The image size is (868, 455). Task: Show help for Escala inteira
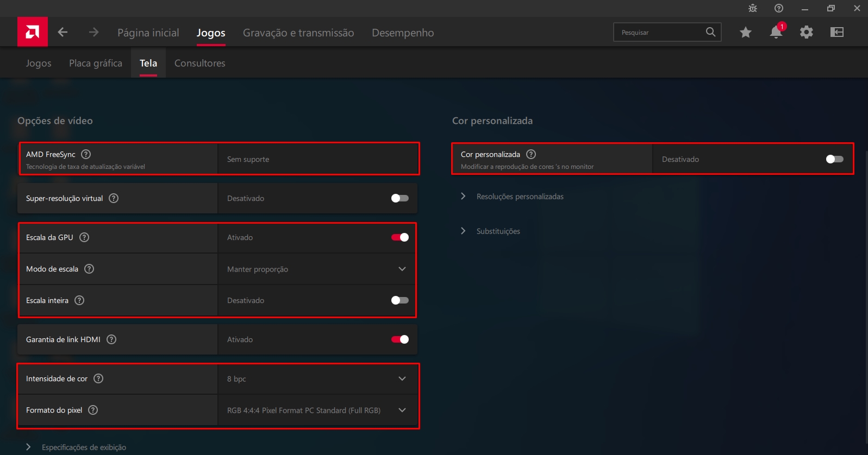pos(79,300)
